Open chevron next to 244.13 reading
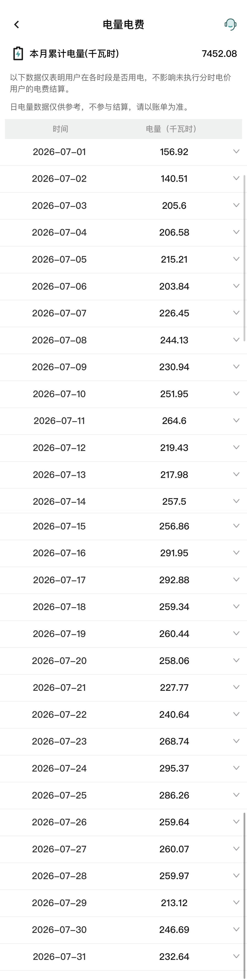The height and width of the screenshot is (980, 247). pos(236,340)
